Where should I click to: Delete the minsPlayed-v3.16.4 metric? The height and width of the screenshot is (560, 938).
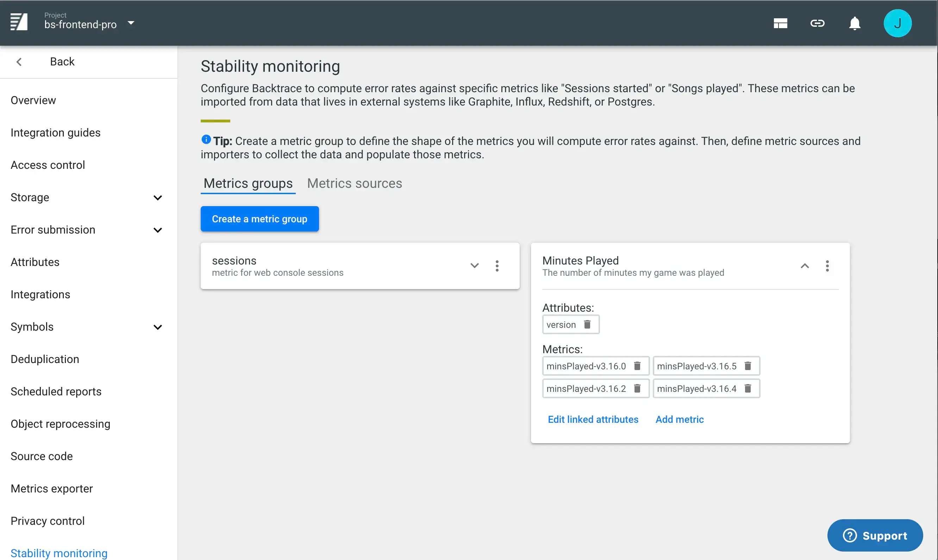click(x=748, y=389)
